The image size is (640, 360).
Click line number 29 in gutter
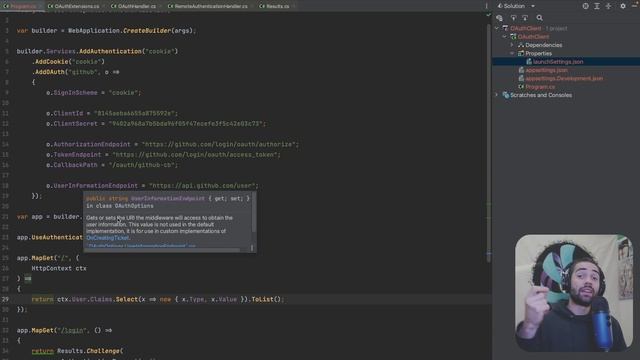5,299
